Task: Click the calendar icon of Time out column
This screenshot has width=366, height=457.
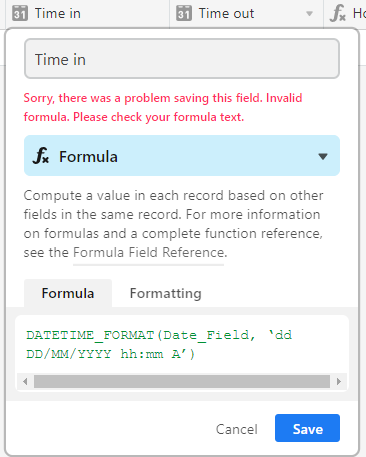Action: [184, 14]
